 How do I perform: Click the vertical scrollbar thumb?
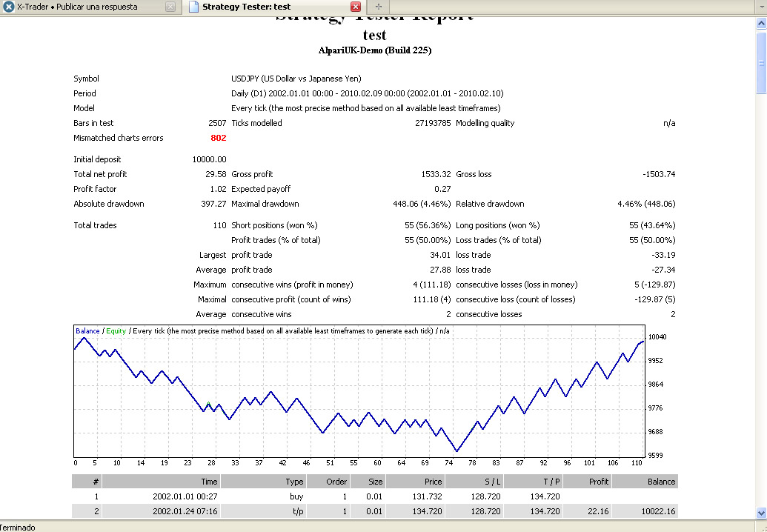tap(760, 63)
